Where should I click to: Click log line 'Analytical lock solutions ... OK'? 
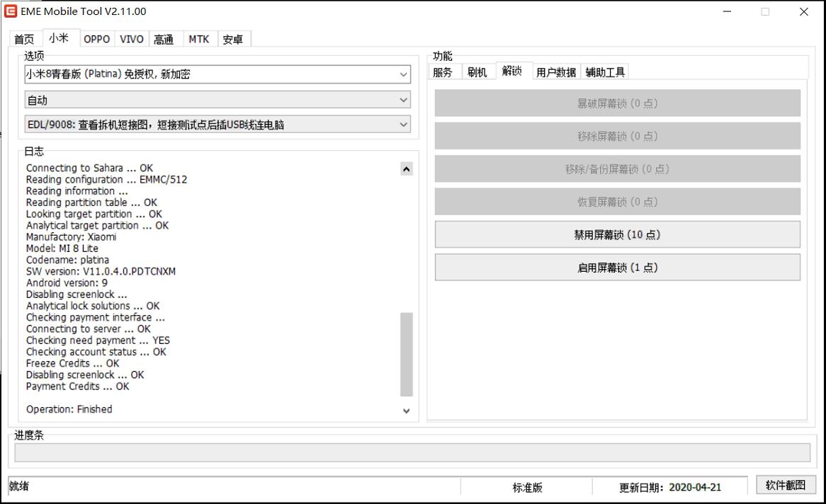[93, 306]
